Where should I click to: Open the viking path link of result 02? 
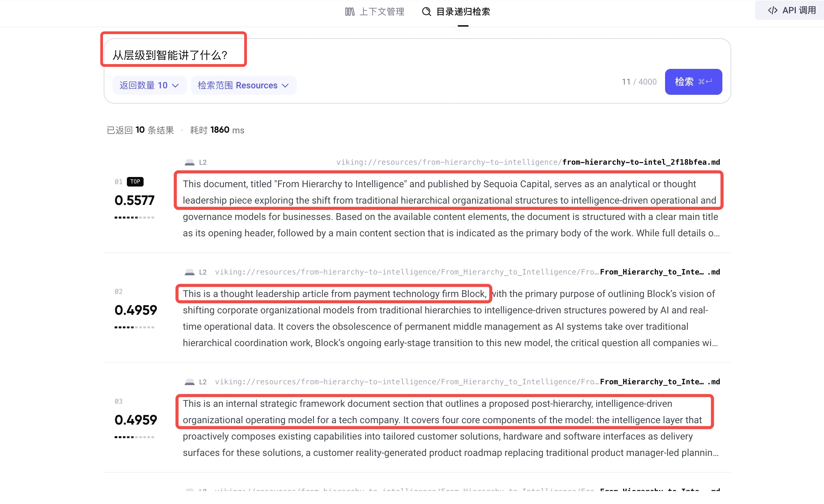(x=467, y=272)
